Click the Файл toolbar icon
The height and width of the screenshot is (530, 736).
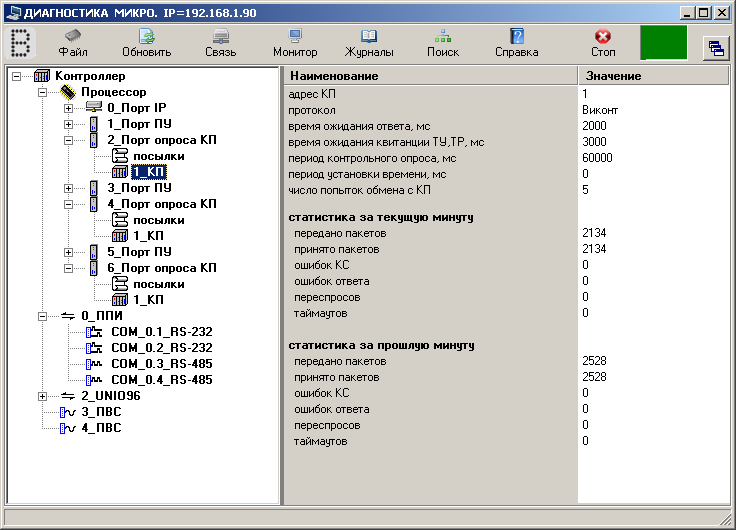tap(73, 43)
